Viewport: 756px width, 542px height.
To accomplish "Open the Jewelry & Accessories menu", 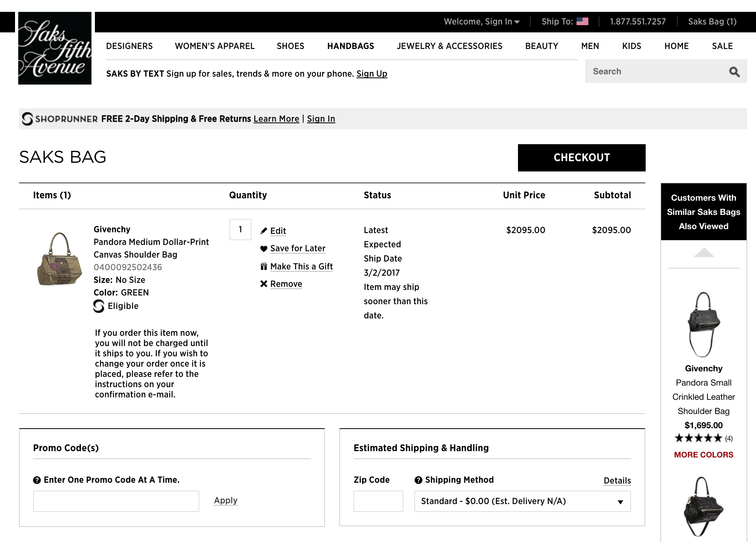I will [x=450, y=46].
